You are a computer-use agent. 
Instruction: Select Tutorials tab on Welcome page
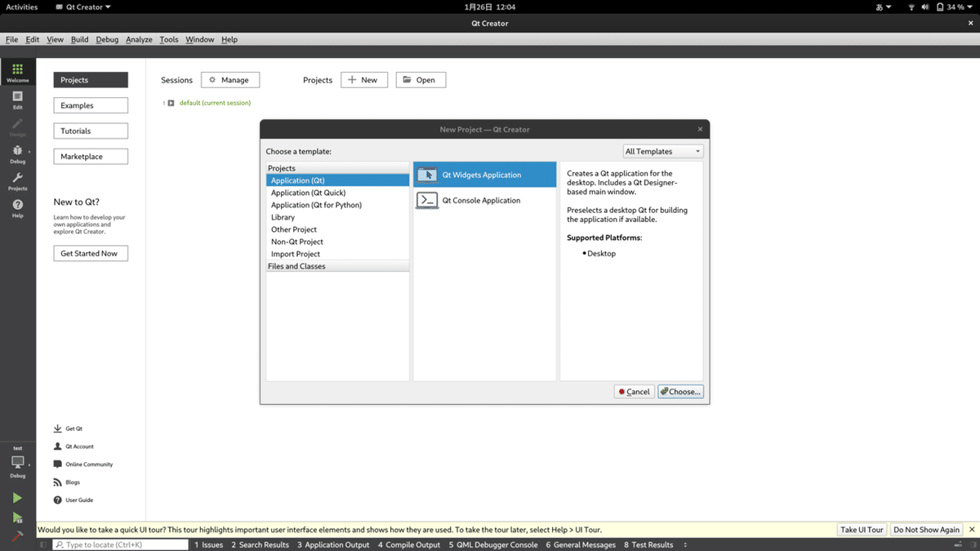click(x=91, y=131)
